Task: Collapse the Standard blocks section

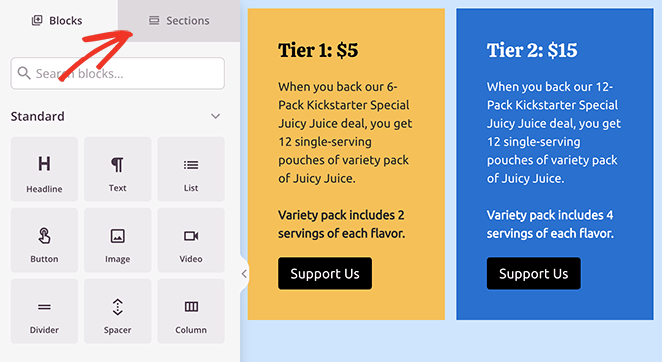Action: [215, 116]
